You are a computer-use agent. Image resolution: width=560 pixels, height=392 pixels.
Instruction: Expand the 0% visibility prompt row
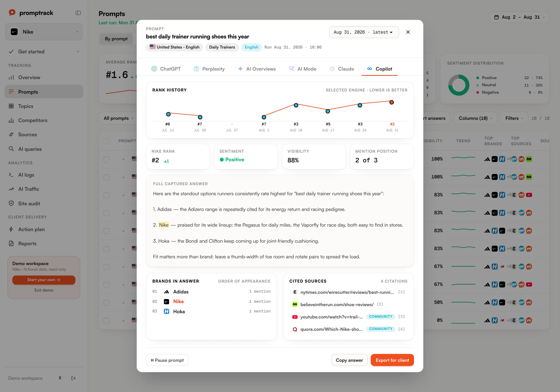(124, 321)
